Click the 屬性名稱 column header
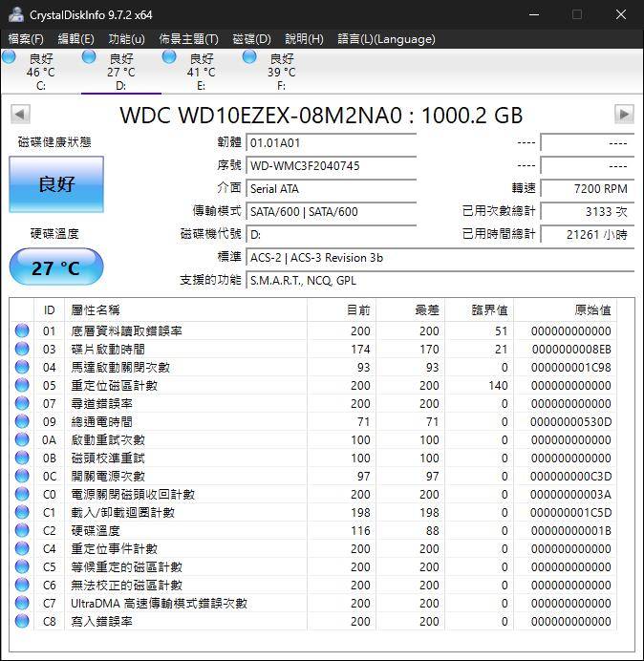Viewport: 644px width, 661px height. 96,309
